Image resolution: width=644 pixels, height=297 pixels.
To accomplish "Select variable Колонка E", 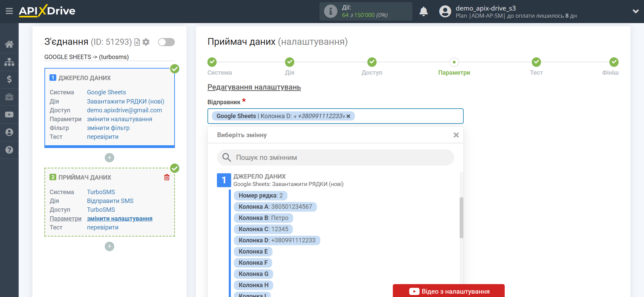I will click(x=253, y=252).
